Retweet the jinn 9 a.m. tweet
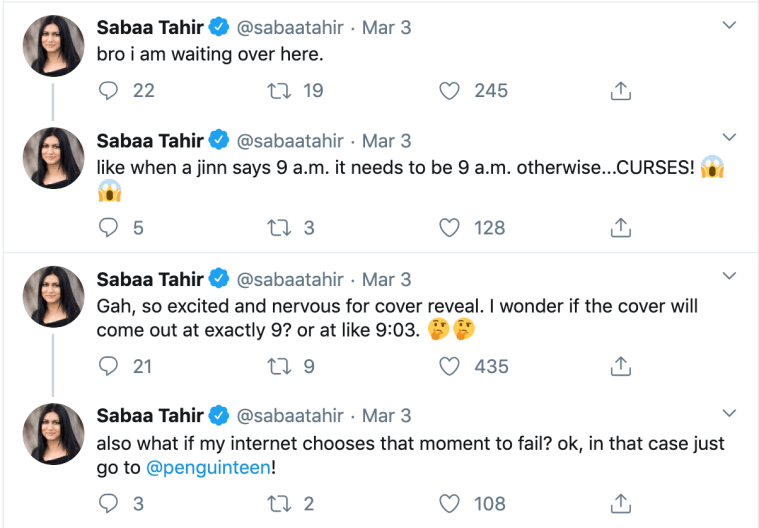 click(277, 228)
